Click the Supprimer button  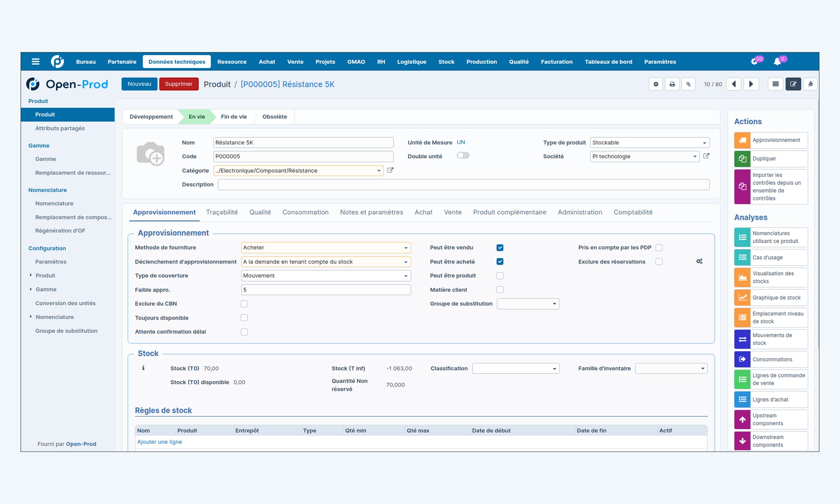click(x=179, y=84)
